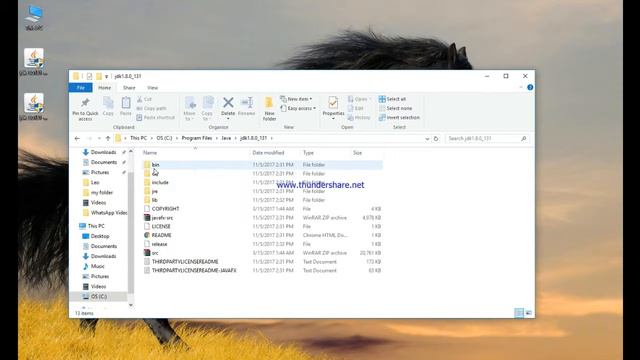Select OS (C:) in the navigation pane

pos(99,296)
